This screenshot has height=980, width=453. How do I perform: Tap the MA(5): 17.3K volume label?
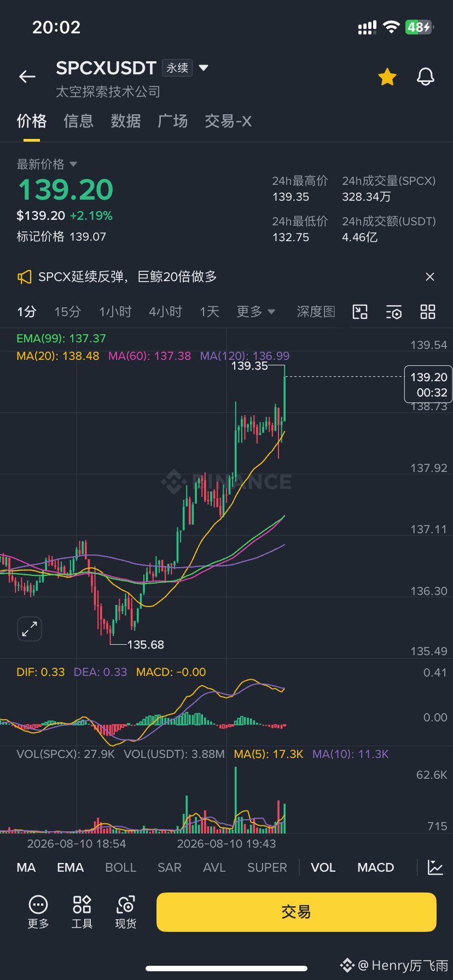click(x=269, y=754)
